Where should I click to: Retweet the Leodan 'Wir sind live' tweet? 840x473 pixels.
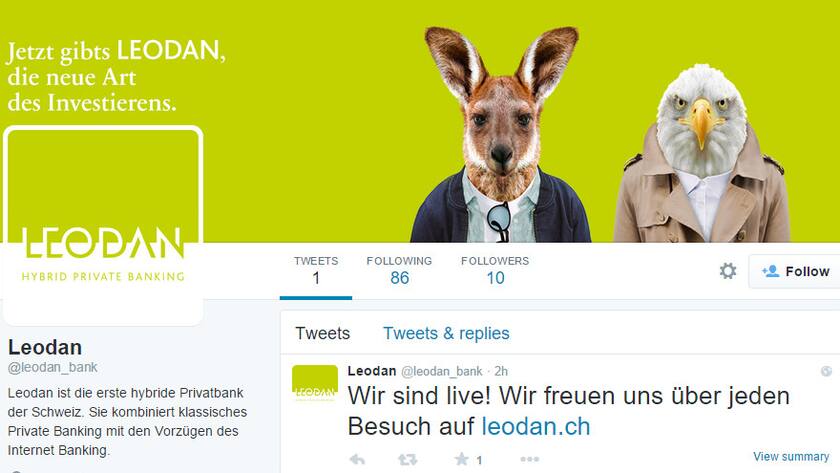coord(408,460)
